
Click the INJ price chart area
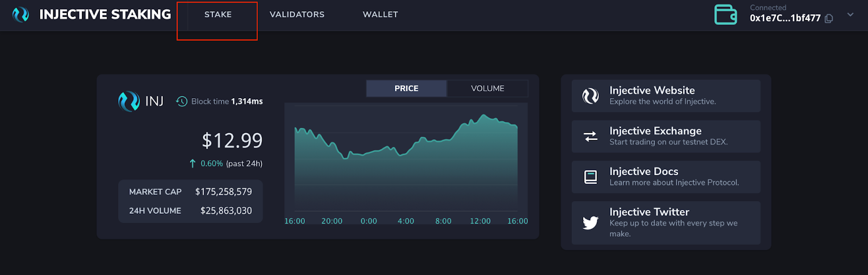tap(406, 157)
